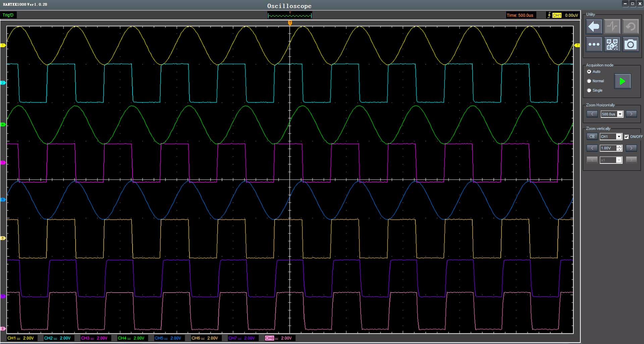Image resolution: width=644 pixels, height=344 pixels.
Task: Open the CH1 channel selector dropdown
Action: 619,137
